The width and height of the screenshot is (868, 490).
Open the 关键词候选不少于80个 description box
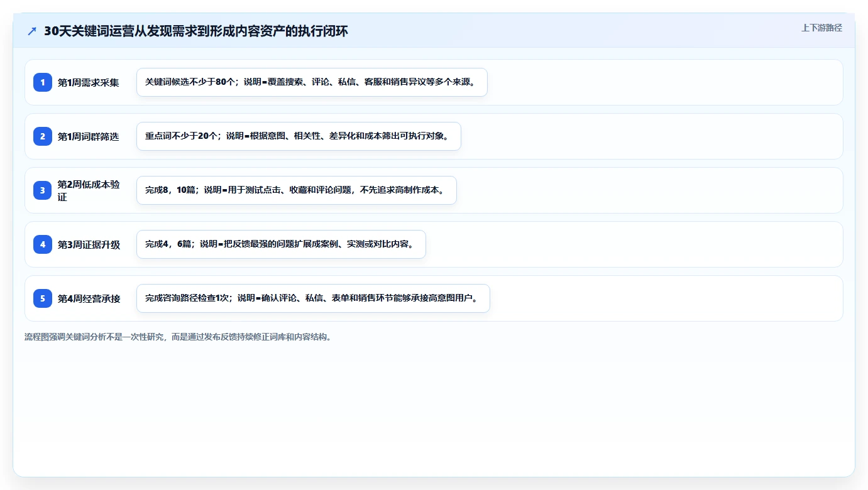pos(312,82)
